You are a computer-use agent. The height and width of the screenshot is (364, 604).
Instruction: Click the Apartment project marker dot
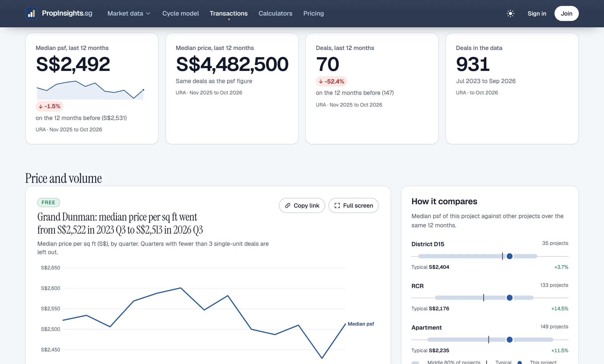[x=509, y=340]
